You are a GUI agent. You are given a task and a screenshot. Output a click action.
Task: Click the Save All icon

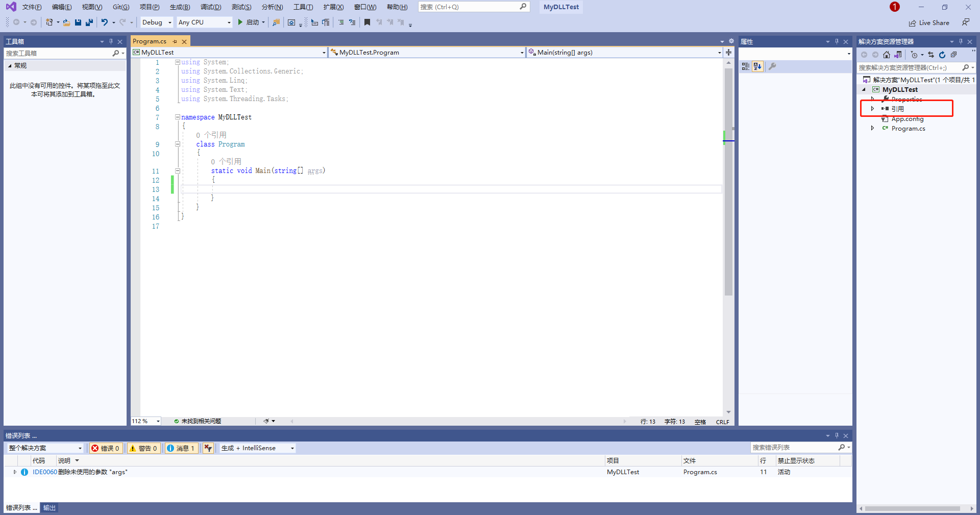pyautogui.click(x=89, y=22)
